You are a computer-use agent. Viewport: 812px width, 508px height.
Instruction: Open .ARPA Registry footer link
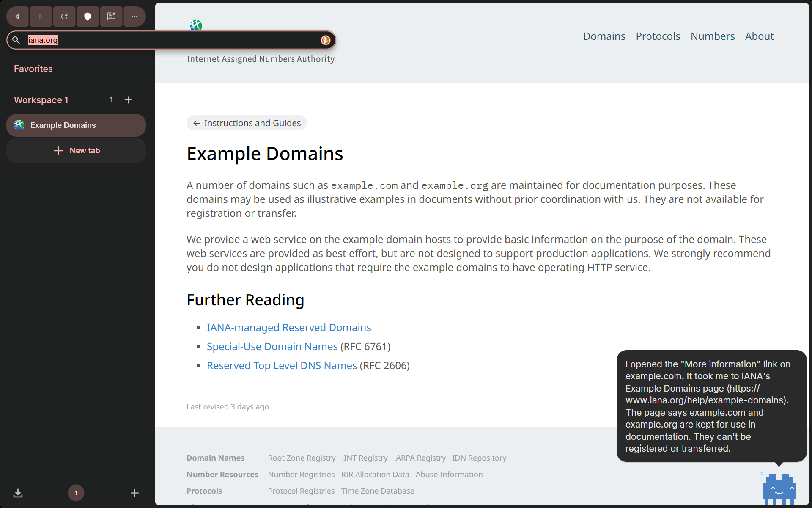click(420, 458)
